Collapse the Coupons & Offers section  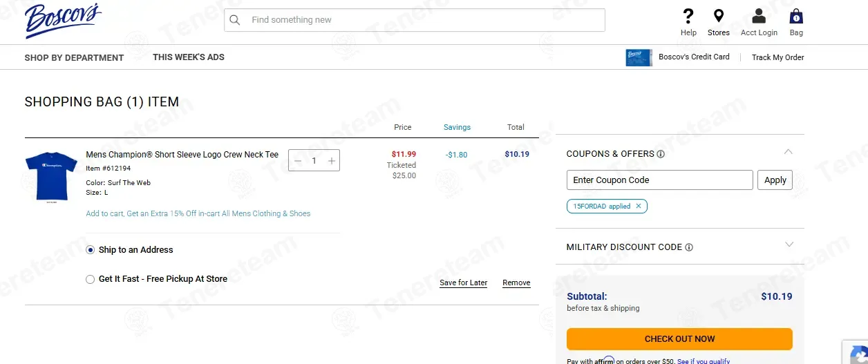(x=789, y=151)
